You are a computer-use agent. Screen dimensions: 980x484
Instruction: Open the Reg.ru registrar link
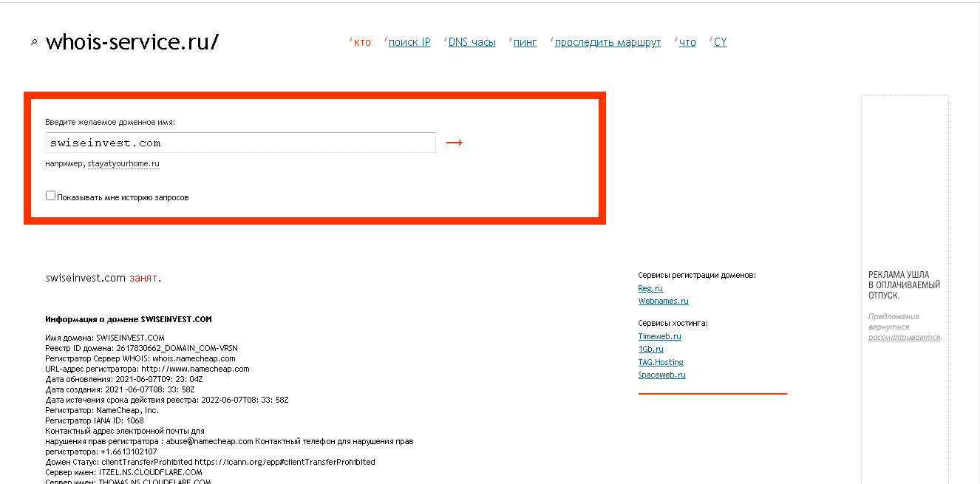tap(650, 288)
